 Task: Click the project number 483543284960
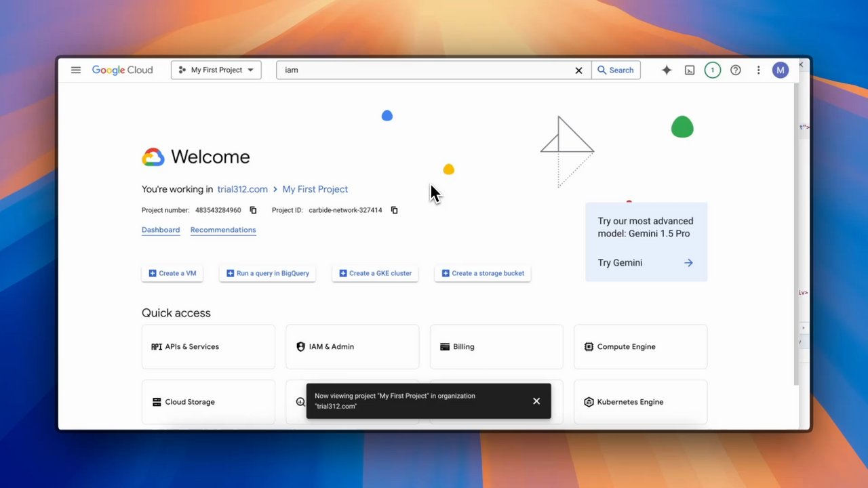pyautogui.click(x=218, y=210)
